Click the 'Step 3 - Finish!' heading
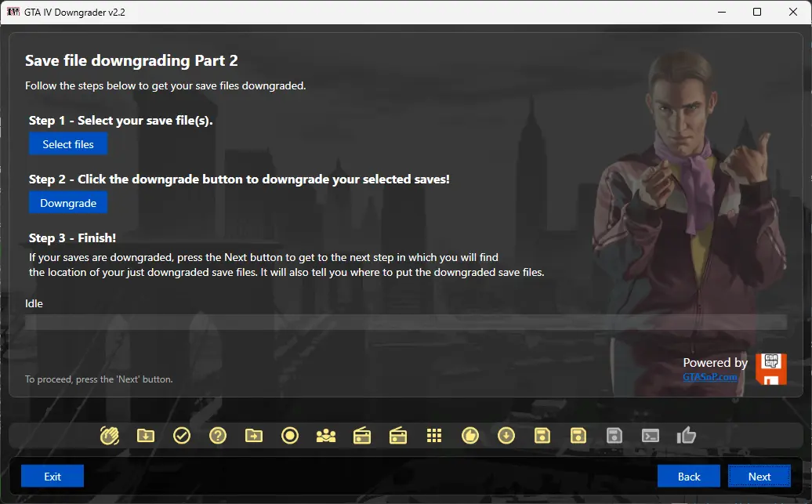Image resolution: width=812 pixels, height=504 pixels. pyautogui.click(x=72, y=237)
